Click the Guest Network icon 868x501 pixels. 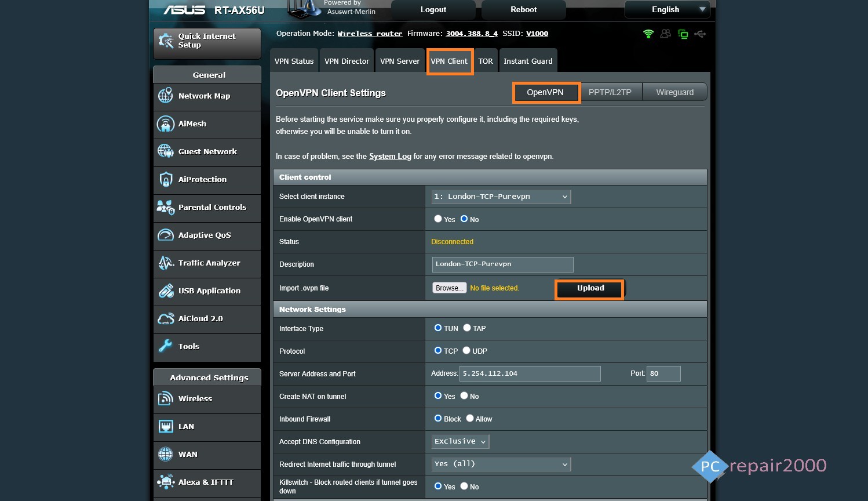pos(166,151)
